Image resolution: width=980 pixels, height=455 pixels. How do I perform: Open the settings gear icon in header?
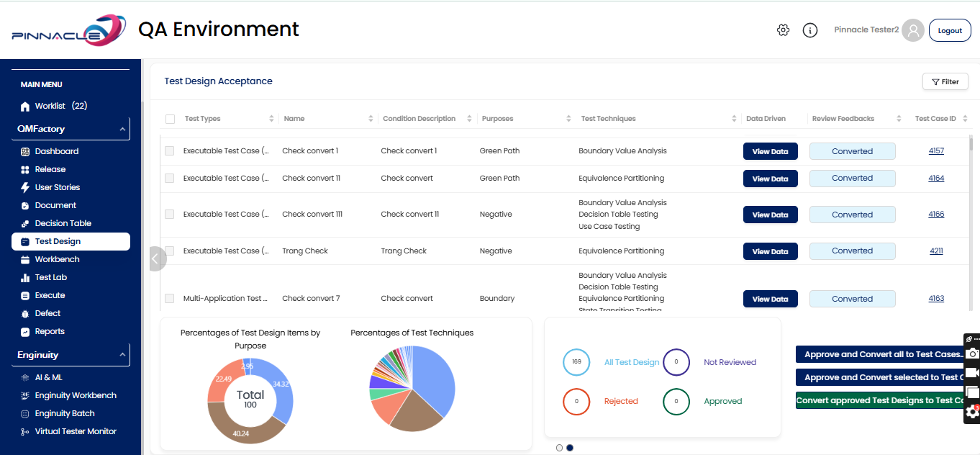[784, 30]
